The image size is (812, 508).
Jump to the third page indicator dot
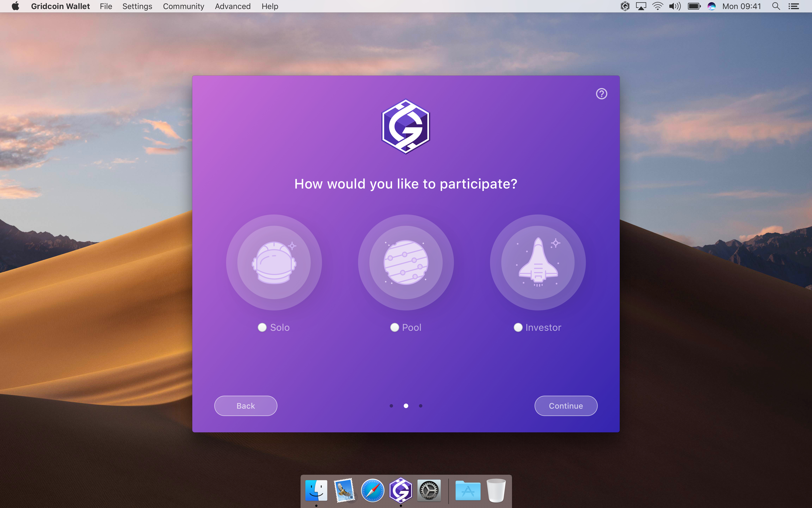click(420, 406)
